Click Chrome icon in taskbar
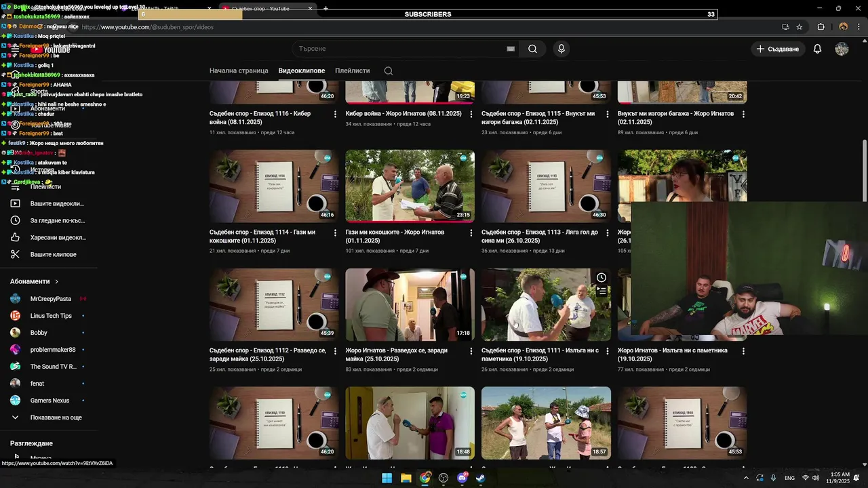This screenshot has height=488, width=868. pyautogui.click(x=425, y=478)
